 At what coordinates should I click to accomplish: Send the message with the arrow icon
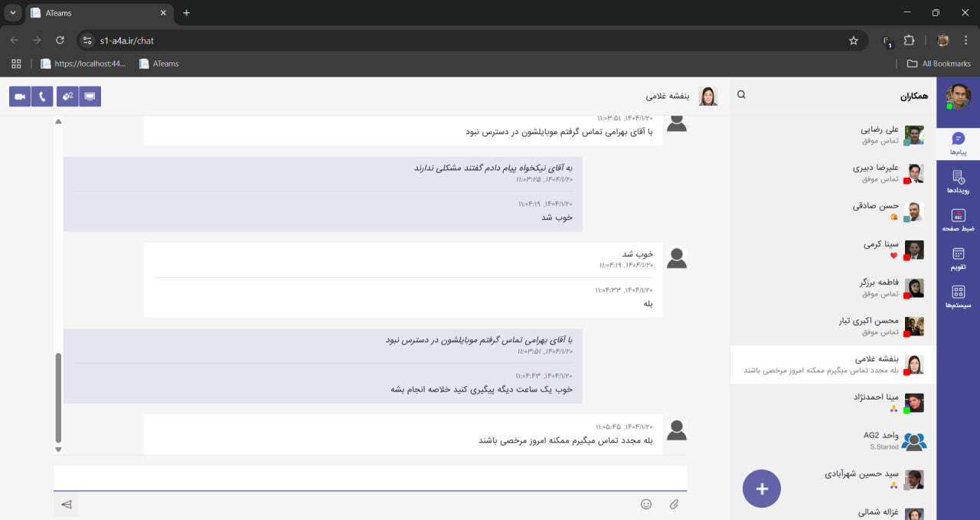pos(67,504)
